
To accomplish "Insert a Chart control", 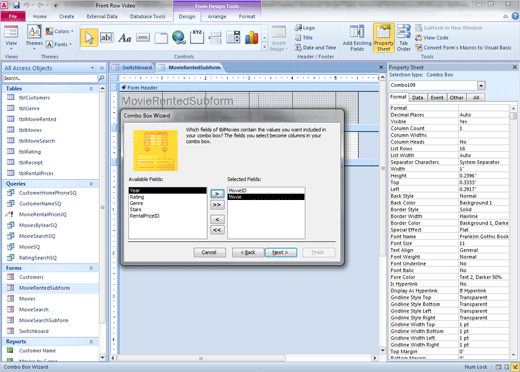I will tap(251, 38).
